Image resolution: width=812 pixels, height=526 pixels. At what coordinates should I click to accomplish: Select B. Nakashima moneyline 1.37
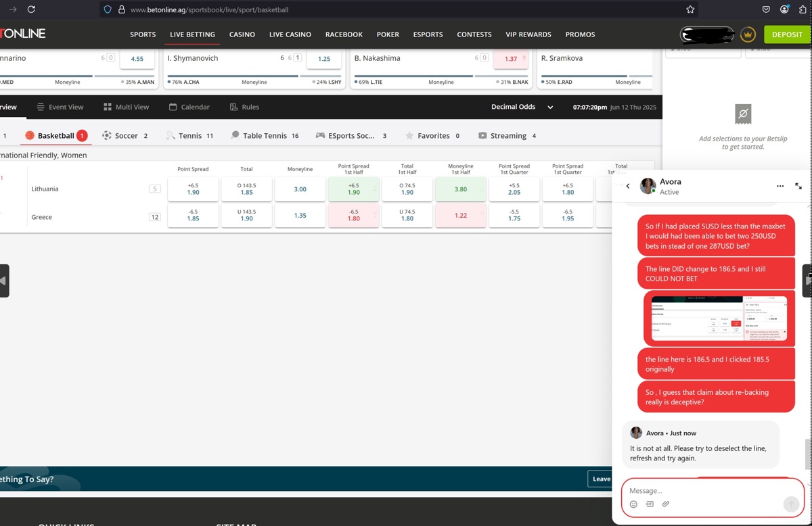(x=511, y=59)
